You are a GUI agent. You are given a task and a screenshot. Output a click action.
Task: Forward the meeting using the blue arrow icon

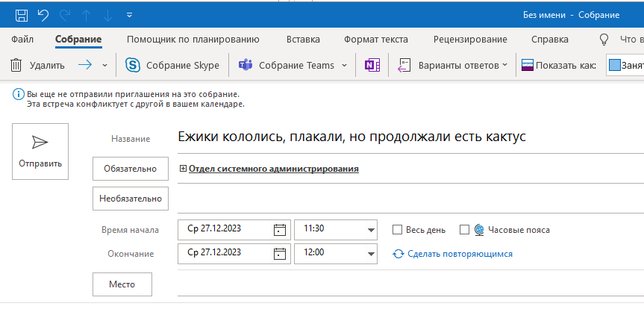[85, 65]
